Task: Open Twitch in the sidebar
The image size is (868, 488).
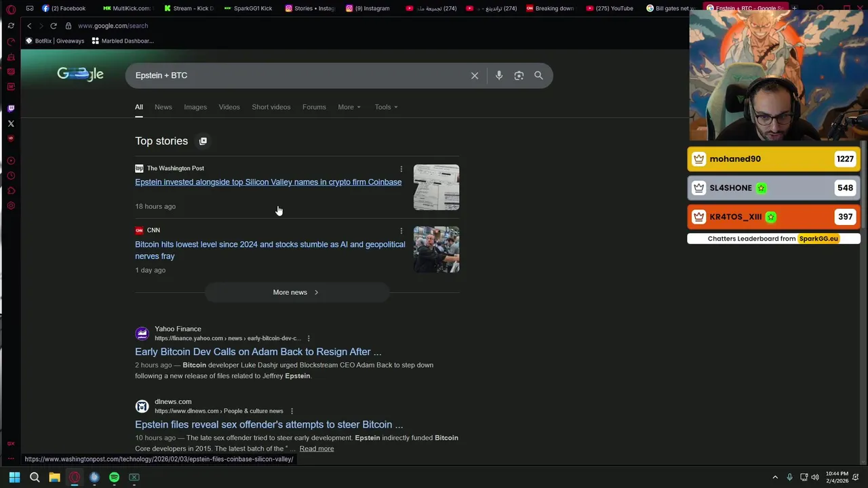Action: pyautogui.click(x=11, y=108)
